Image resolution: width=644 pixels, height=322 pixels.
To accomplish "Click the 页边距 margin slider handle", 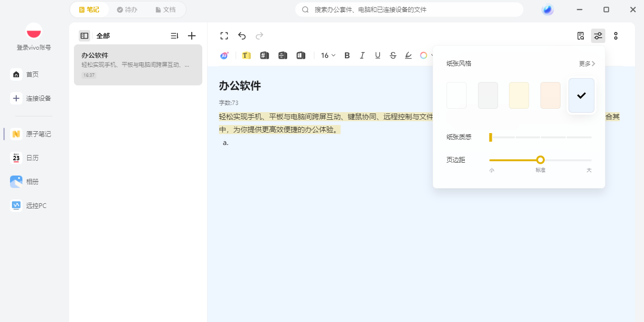I will (x=540, y=160).
